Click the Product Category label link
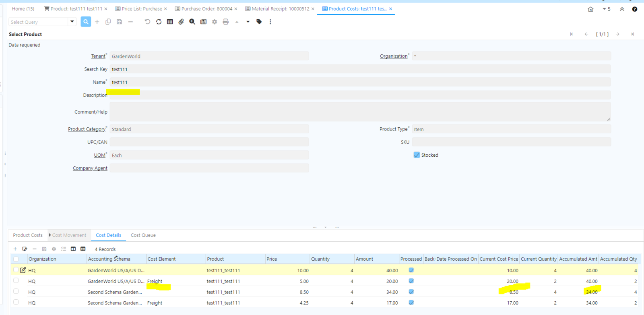This screenshot has width=644, height=315. 87,129
